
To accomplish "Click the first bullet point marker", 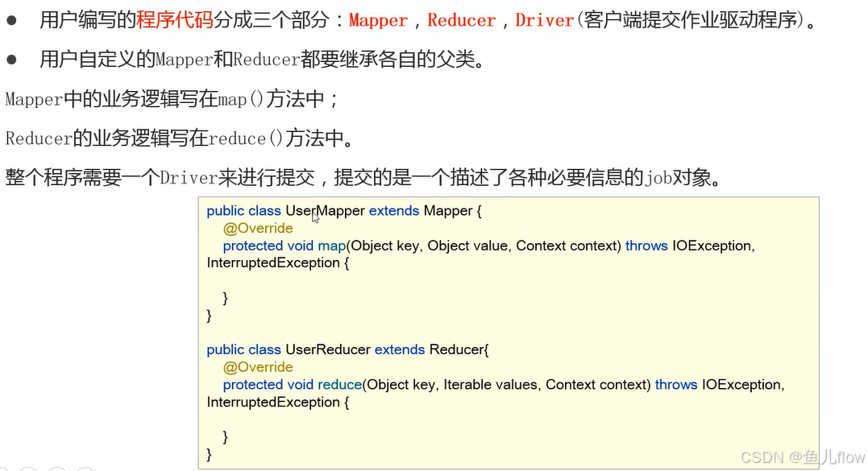I will (x=10, y=20).
